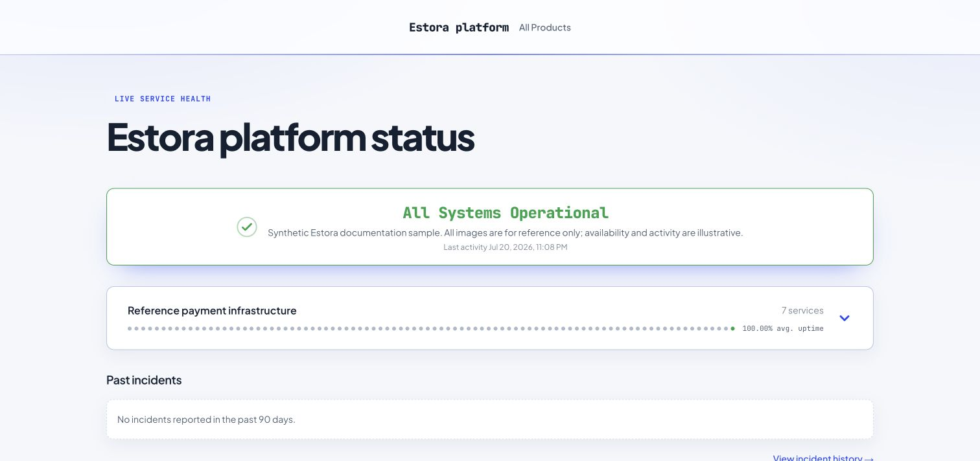
Task: Click the 7 services label
Action: 802,311
